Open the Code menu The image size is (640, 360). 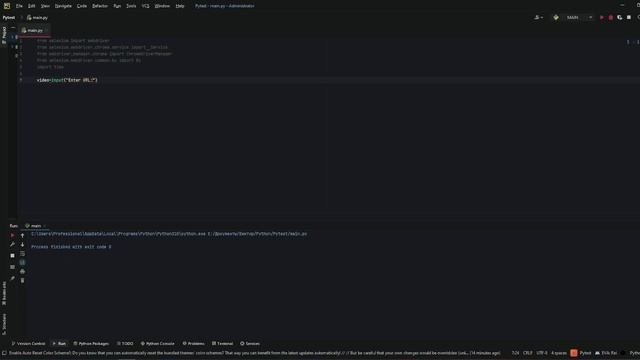point(82,6)
